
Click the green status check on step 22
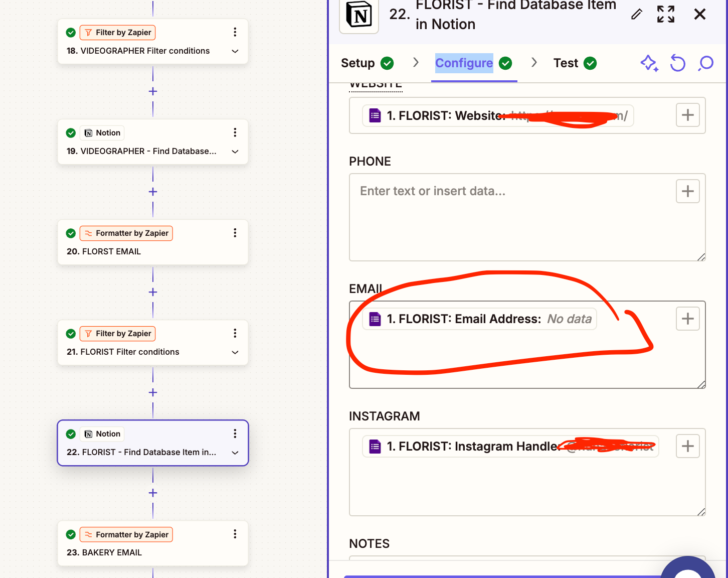(x=71, y=434)
